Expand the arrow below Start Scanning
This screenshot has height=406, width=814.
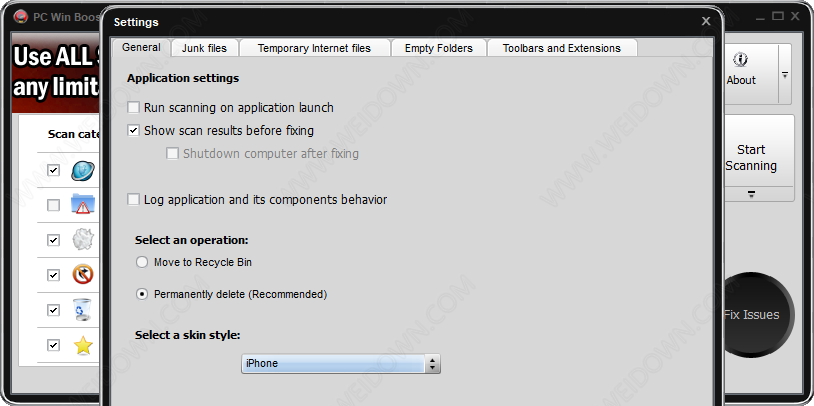pos(751,194)
